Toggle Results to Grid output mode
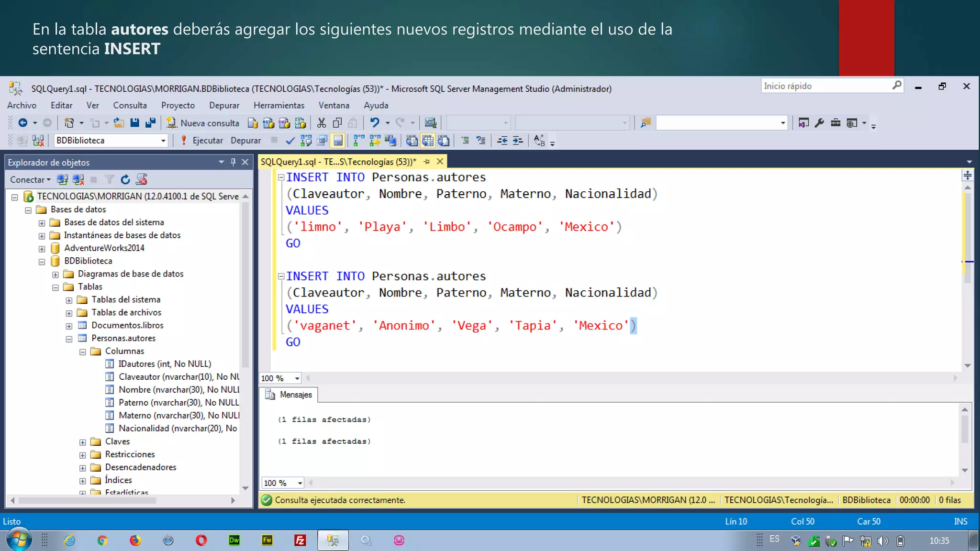The width and height of the screenshot is (980, 551). tap(427, 141)
